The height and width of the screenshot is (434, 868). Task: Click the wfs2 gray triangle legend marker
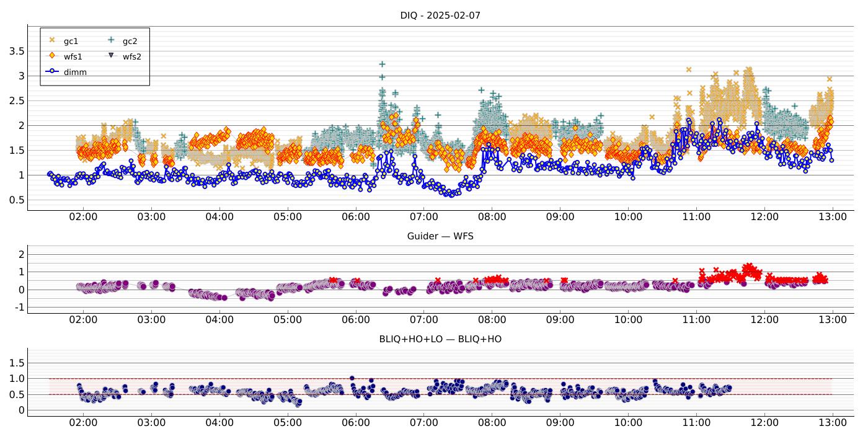[111, 56]
